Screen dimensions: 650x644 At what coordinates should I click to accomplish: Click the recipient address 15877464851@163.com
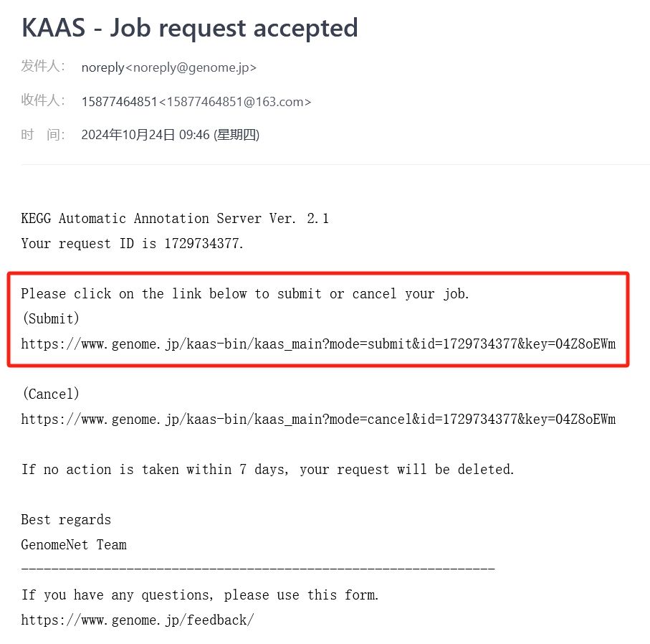[x=196, y=102]
